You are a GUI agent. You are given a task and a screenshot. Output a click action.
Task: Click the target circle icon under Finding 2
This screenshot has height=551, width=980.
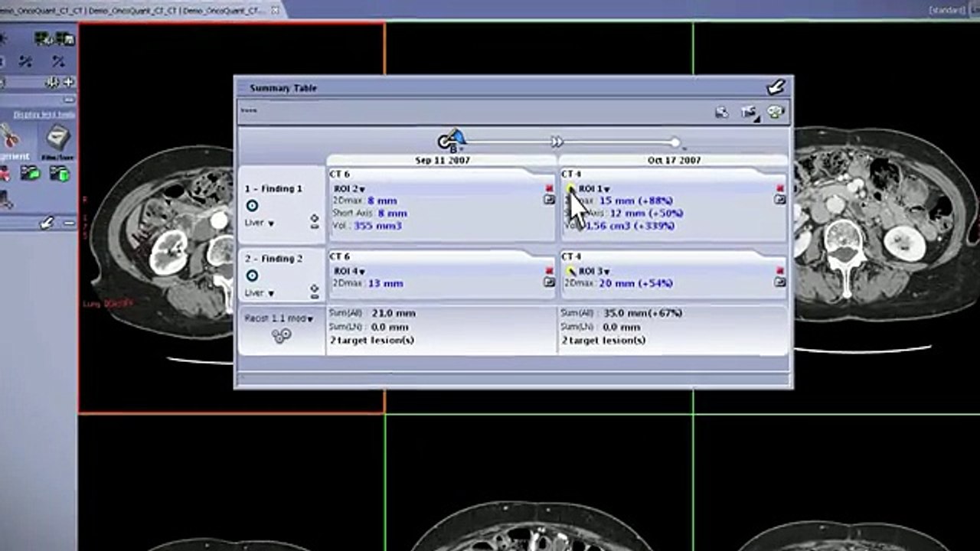point(252,275)
